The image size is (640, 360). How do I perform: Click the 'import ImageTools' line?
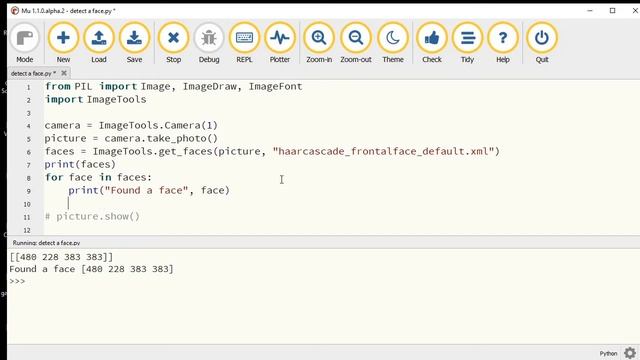click(96, 100)
